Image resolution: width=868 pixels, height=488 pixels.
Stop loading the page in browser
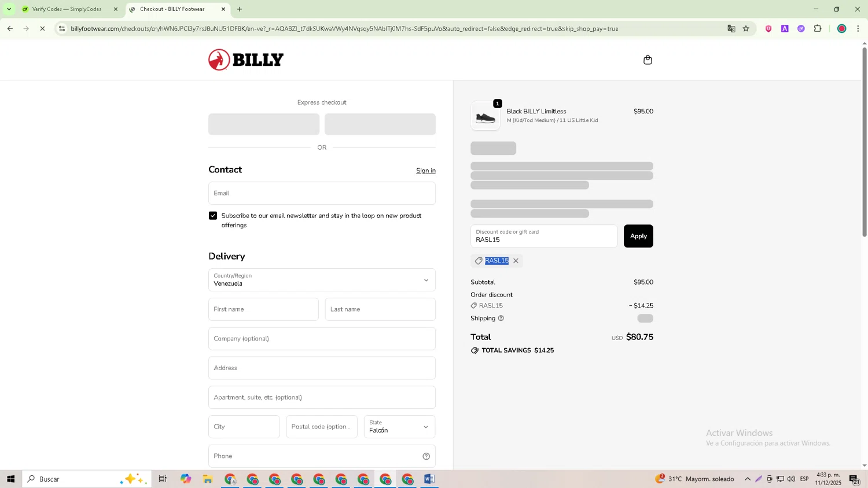click(x=42, y=28)
